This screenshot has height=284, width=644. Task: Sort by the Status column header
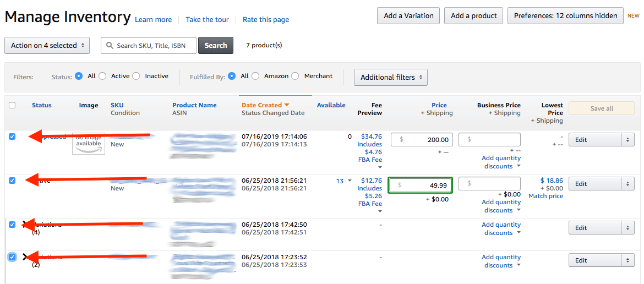pos(42,105)
